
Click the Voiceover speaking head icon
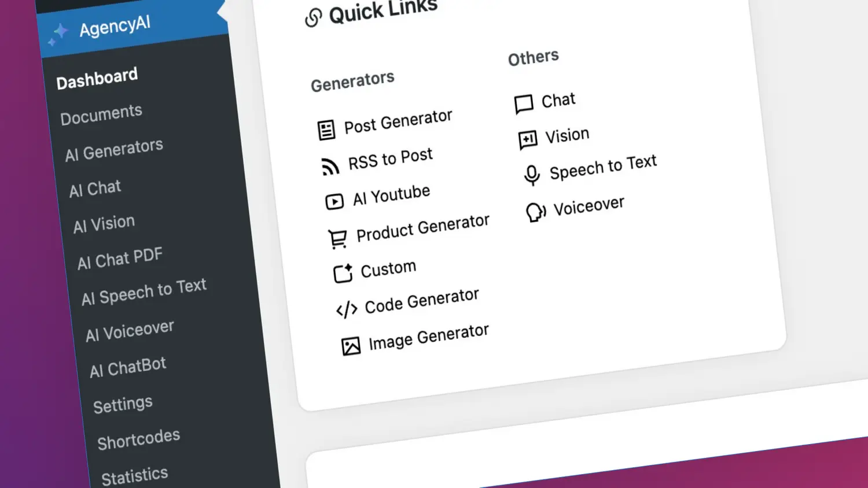point(536,212)
